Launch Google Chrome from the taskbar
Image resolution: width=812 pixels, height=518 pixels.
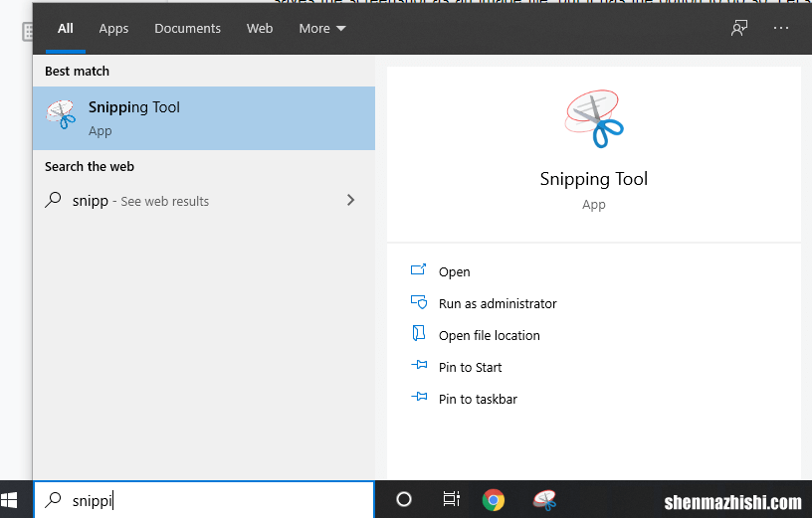493,500
